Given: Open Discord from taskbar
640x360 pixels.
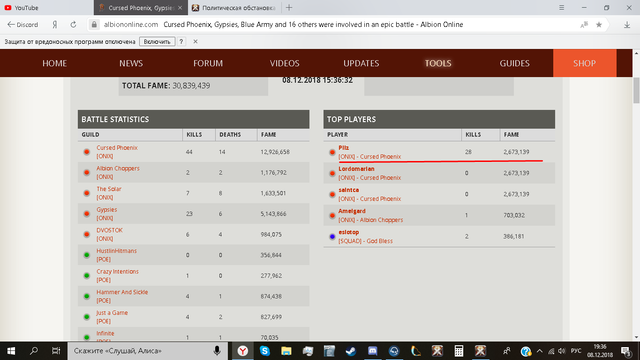Looking at the screenshot, I should tap(372, 351).
